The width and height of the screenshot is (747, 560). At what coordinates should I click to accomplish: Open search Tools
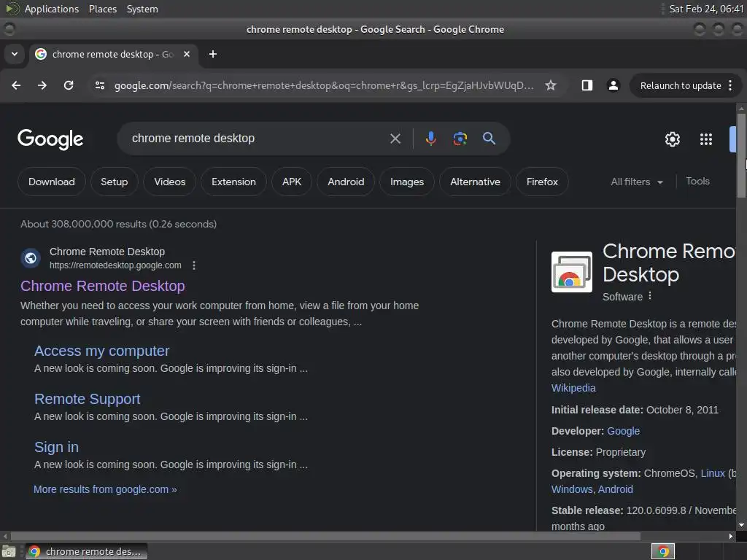click(x=697, y=181)
